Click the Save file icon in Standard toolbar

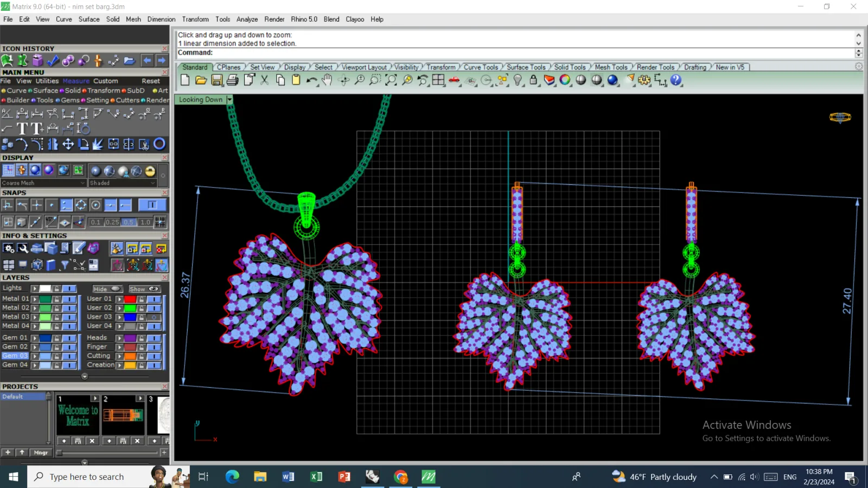[217, 80]
